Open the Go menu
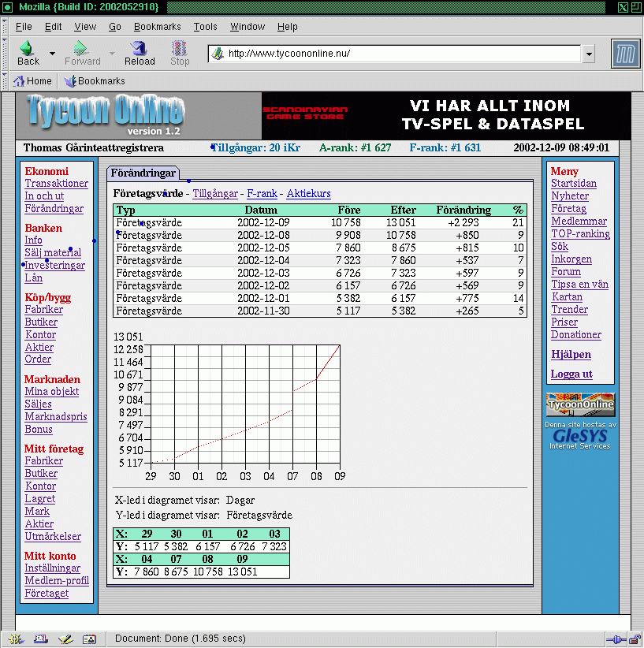Screen dimensions: 644x648 click(x=115, y=27)
